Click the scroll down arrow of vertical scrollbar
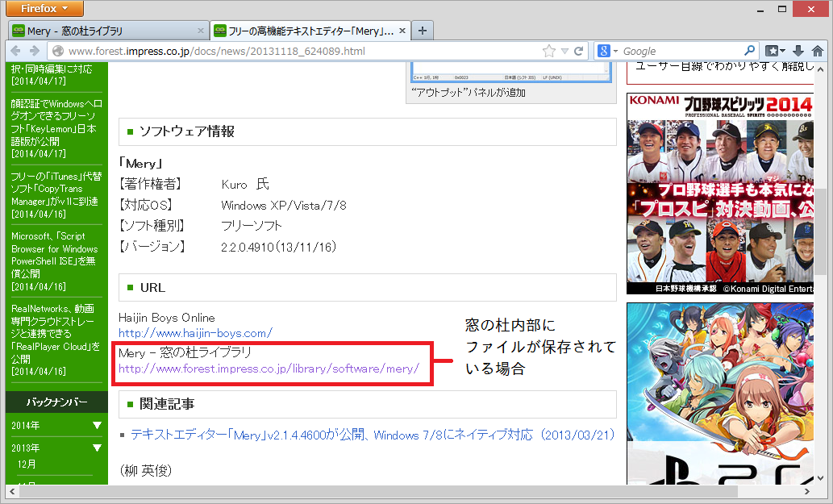Viewport: 833px width, 504px height. click(x=821, y=478)
